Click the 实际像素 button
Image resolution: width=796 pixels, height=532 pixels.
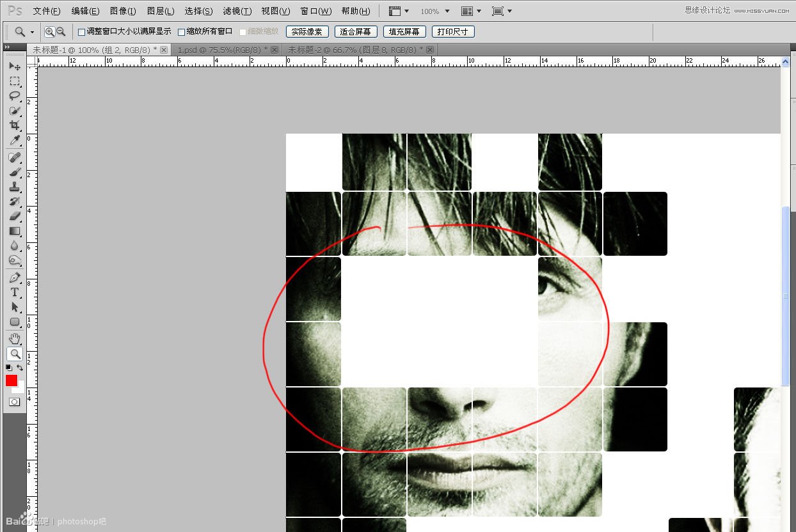(308, 32)
